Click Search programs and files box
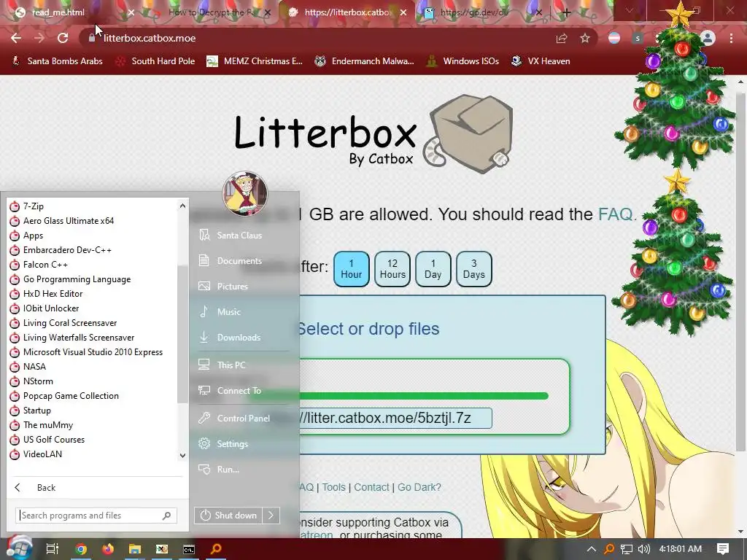 point(96,516)
